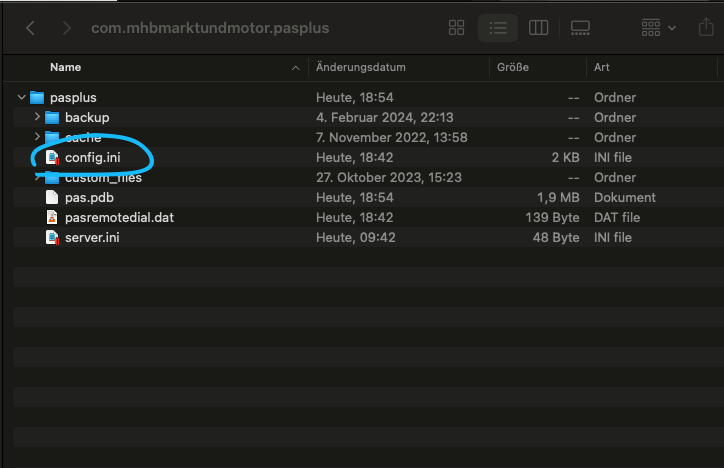
Task: Go forward to next folder
Action: tap(66, 28)
